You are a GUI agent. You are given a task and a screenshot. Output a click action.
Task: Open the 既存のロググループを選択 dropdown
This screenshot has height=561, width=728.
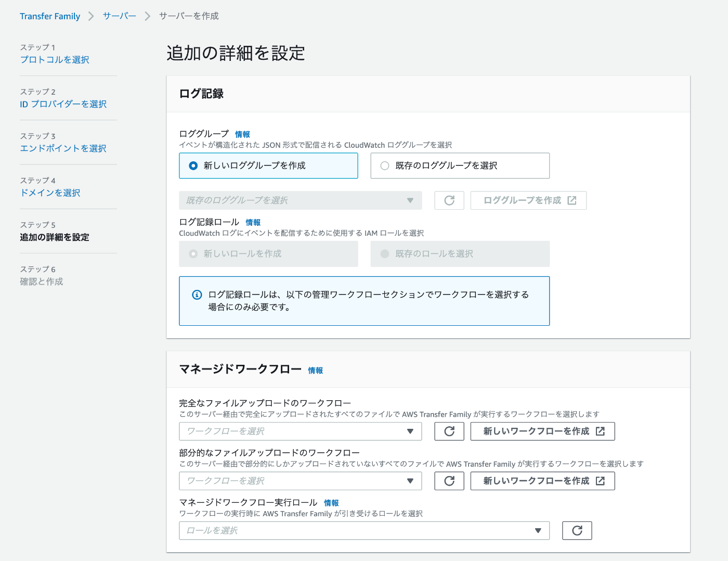click(300, 200)
